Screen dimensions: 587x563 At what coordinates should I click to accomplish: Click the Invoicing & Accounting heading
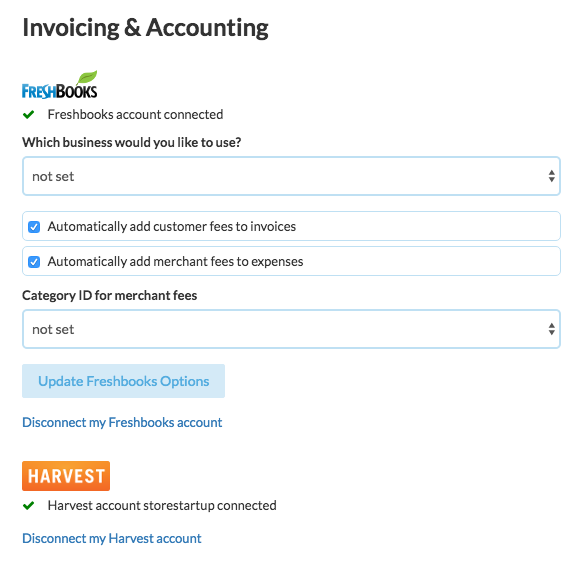tap(145, 28)
